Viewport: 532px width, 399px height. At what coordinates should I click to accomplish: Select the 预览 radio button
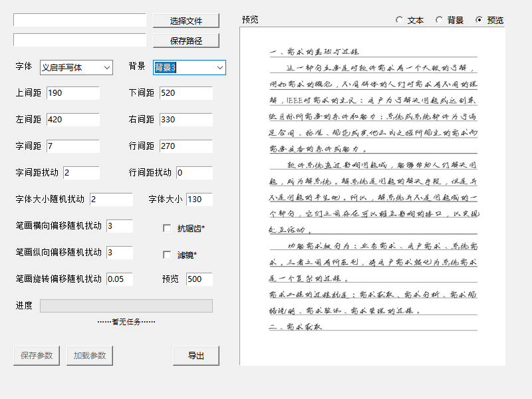point(479,20)
